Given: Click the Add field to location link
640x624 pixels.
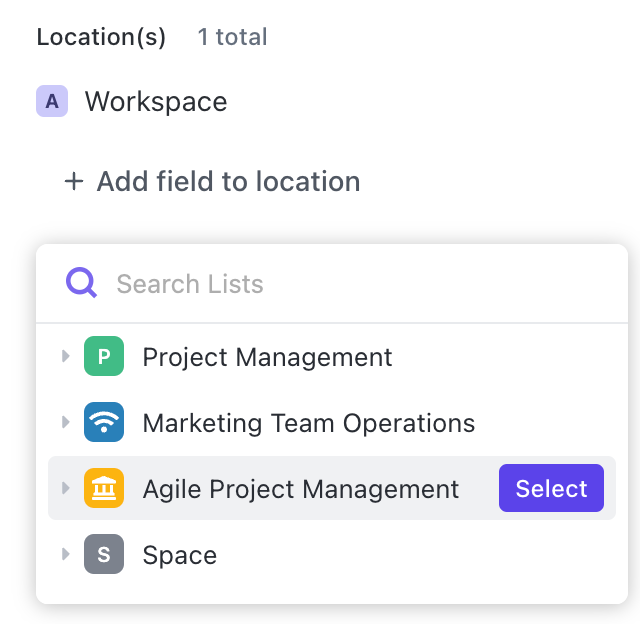Looking at the screenshot, I should pyautogui.click(x=228, y=182).
